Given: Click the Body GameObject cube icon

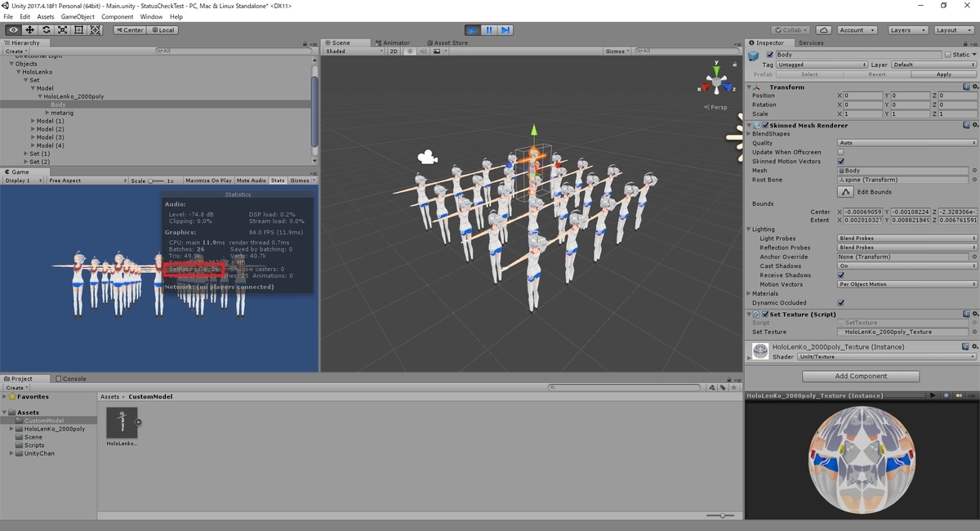Looking at the screenshot, I should coord(755,55).
